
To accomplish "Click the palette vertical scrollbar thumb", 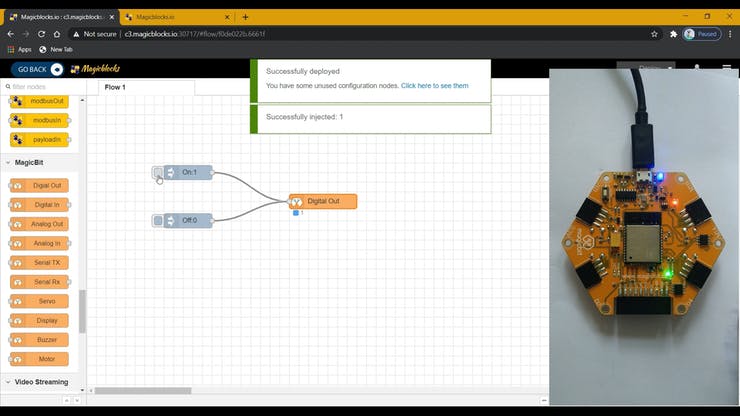I will click(x=82, y=312).
